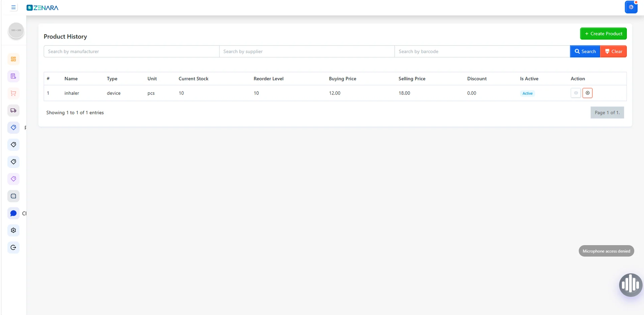Select the inhaler name cell
Screen dimensions: 644x315
[72, 93]
